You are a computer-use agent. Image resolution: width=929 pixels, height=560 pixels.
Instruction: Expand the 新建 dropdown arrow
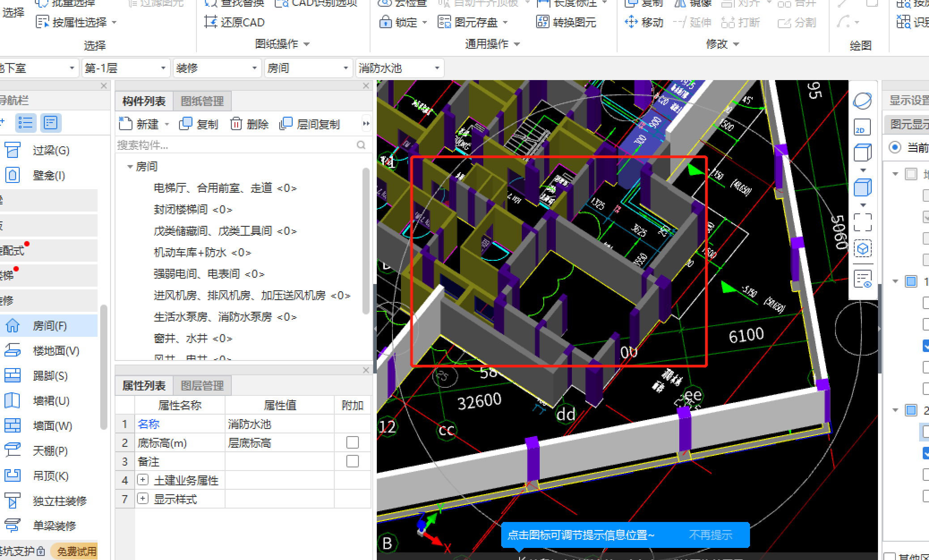167,124
